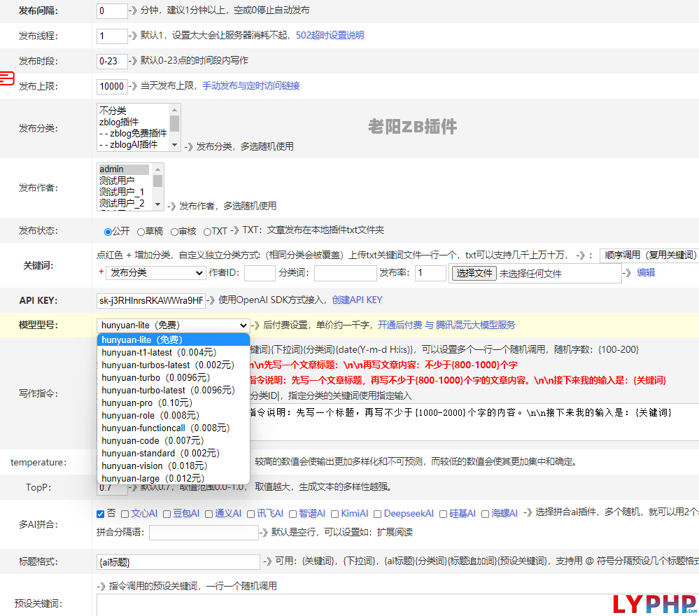Open the 发布分类 keyword dropdown
The image size is (699, 616).
155,272
